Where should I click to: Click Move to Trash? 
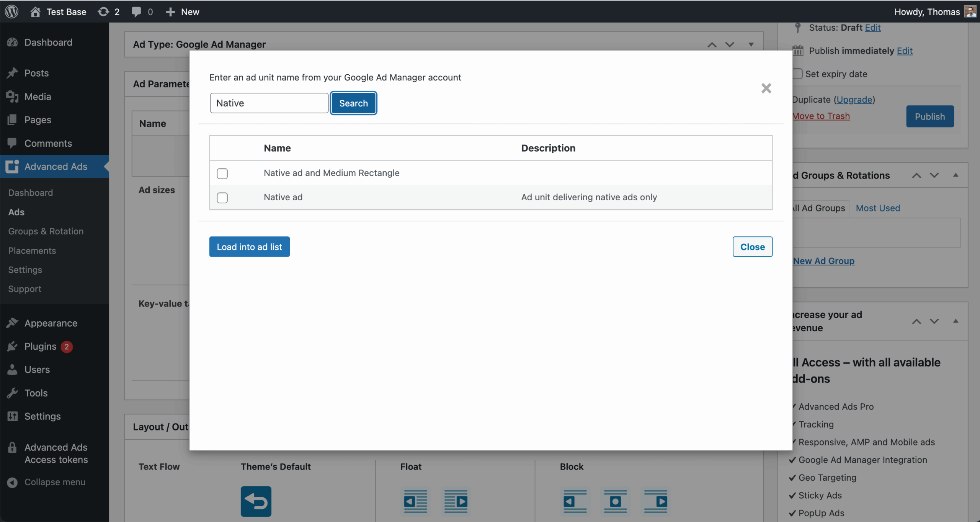coord(821,116)
